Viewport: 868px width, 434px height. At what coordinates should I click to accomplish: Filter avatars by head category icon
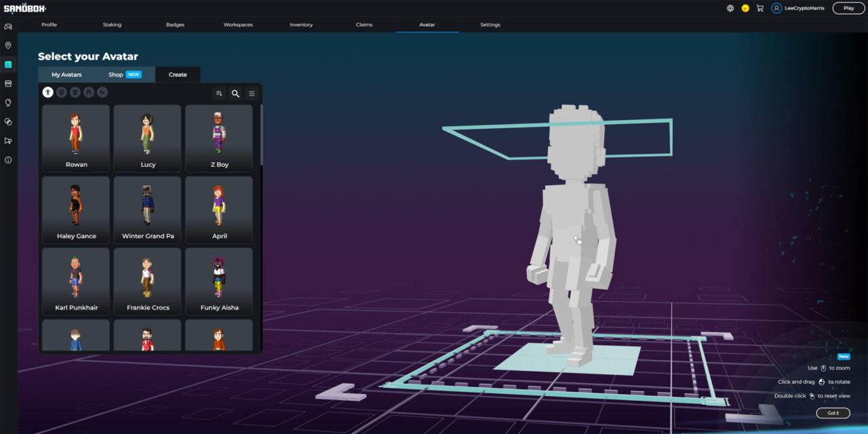tap(61, 92)
